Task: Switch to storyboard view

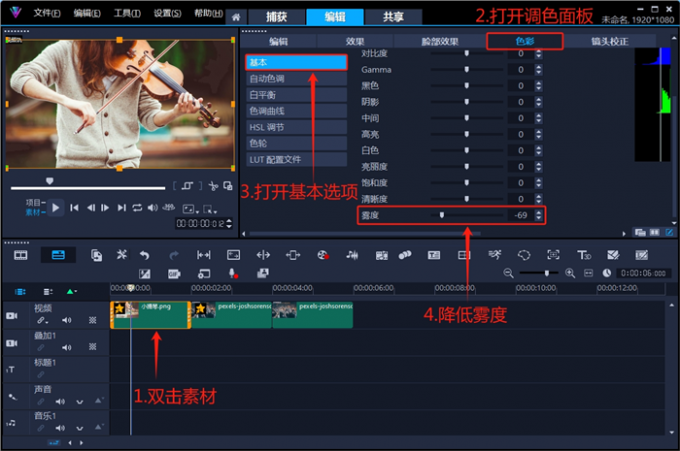Action: coord(20,255)
